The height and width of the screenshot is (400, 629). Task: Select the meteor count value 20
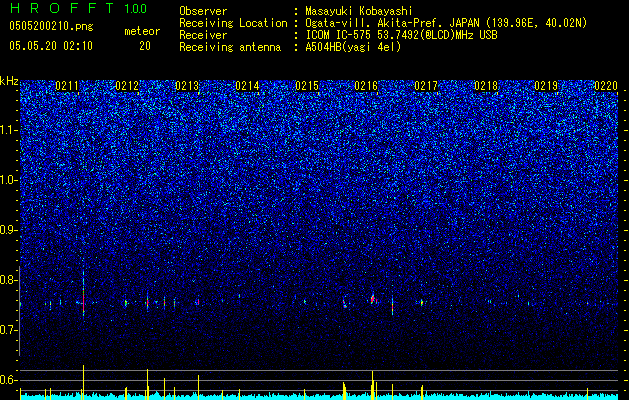pos(145,46)
